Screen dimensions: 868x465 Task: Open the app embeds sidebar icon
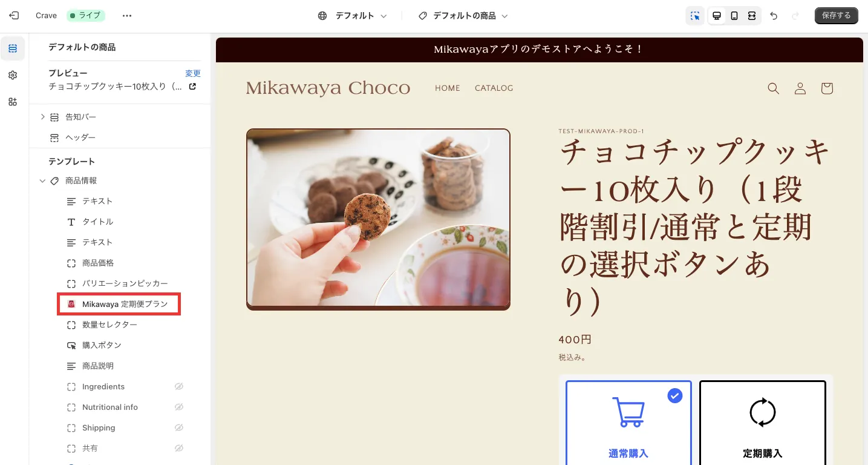click(x=13, y=102)
